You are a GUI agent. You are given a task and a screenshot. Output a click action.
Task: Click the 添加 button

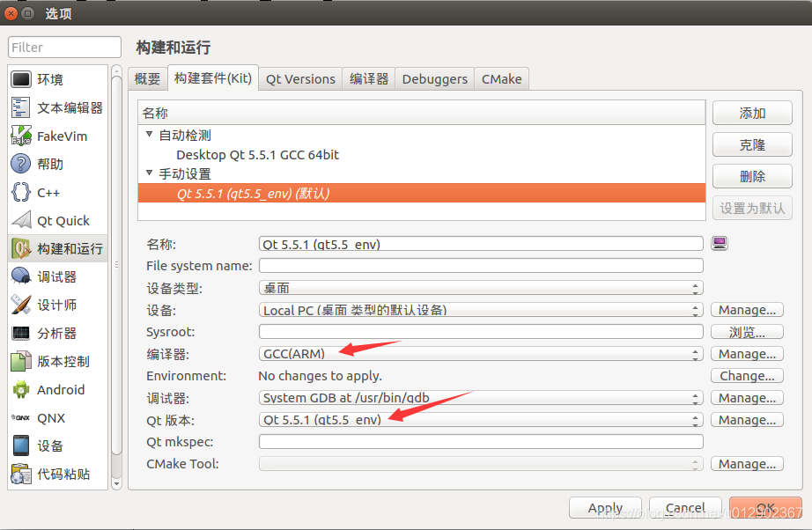tap(752, 113)
